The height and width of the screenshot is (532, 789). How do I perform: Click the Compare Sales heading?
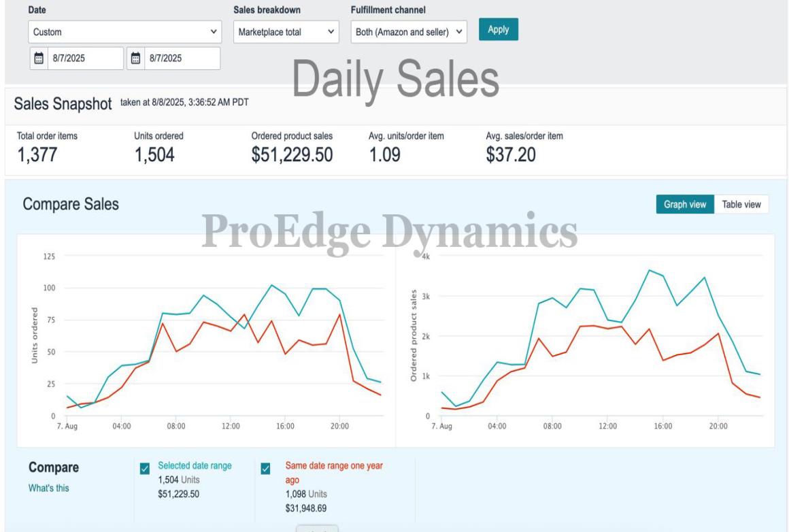click(x=71, y=204)
